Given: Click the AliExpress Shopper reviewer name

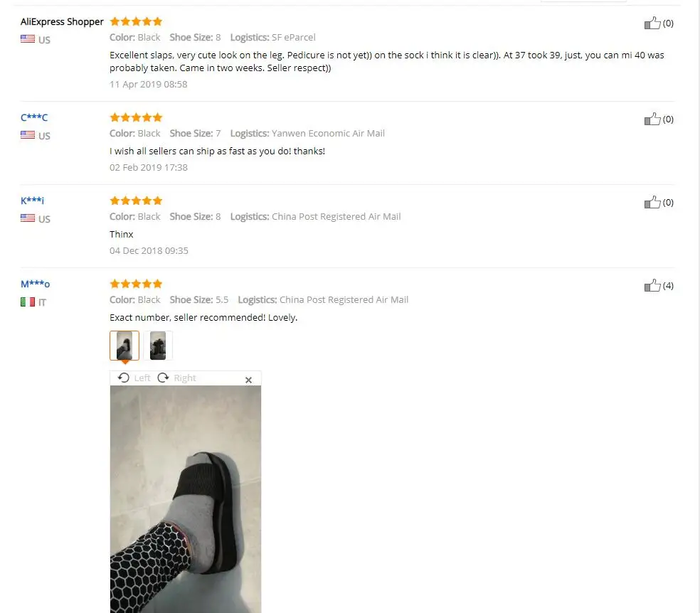Looking at the screenshot, I should (x=62, y=21).
